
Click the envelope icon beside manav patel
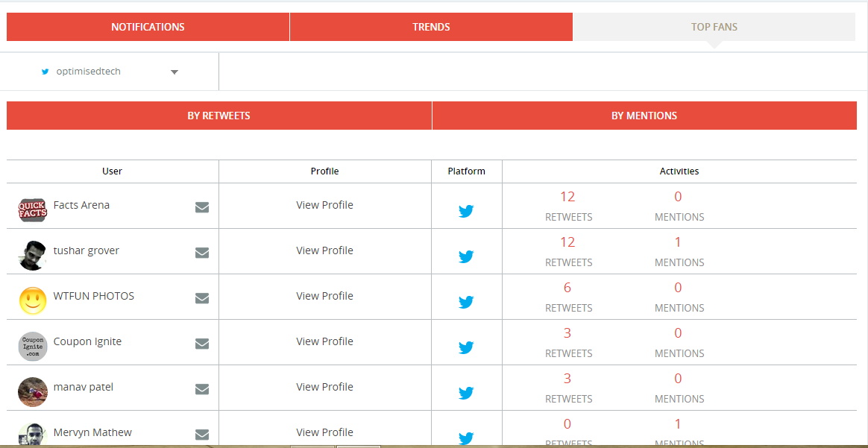click(x=202, y=389)
